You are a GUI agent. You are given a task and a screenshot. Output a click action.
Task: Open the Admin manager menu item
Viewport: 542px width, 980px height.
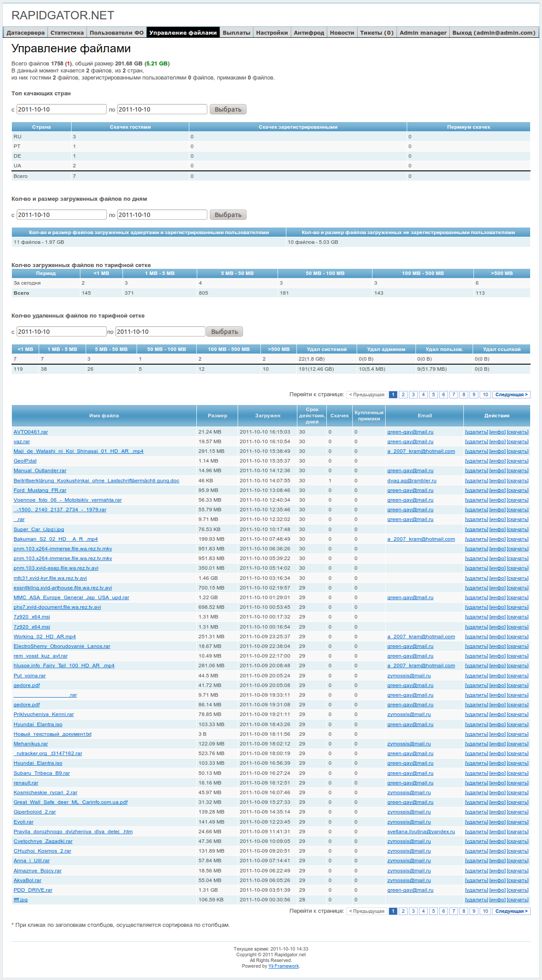pos(423,33)
